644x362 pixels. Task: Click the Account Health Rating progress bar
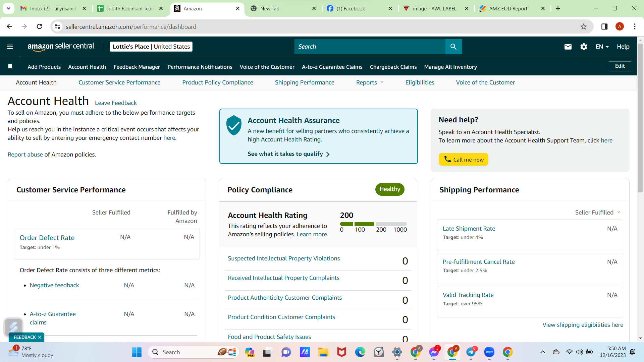click(373, 224)
